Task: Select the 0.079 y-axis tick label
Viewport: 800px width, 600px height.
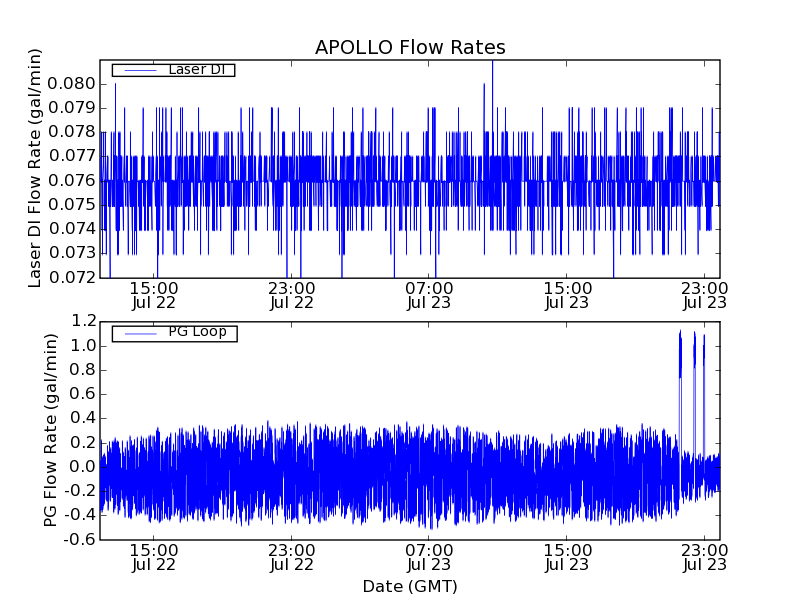Action: [x=72, y=108]
